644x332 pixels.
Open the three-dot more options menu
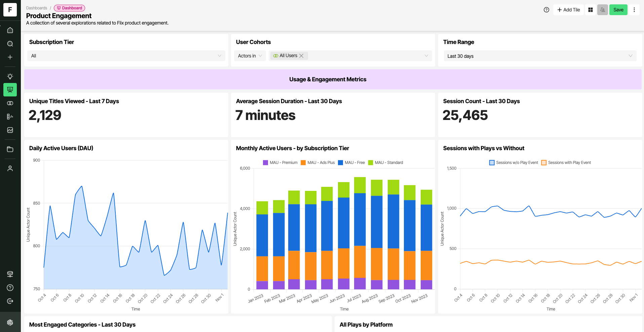[x=634, y=10]
